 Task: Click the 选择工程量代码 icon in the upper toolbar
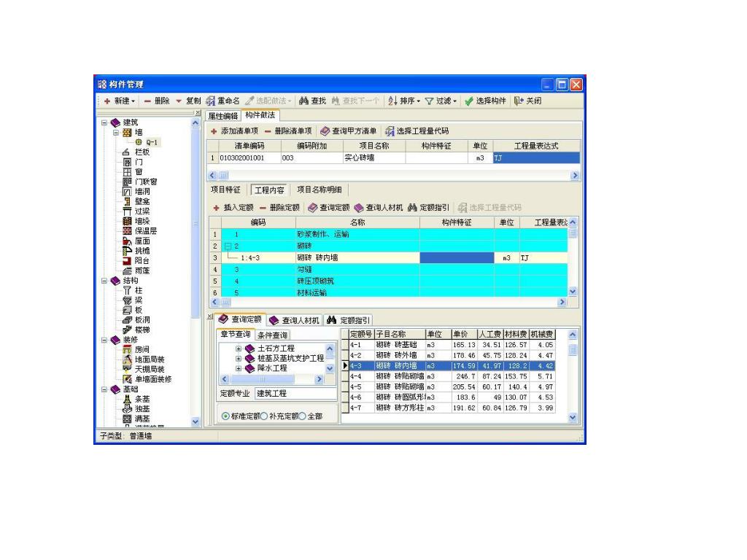(390, 131)
